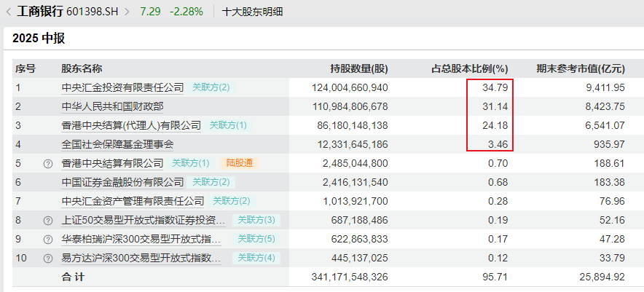Open help icon in row 9 华泰柏瑞
Viewport: 644px width, 292px height.
click(x=48, y=240)
